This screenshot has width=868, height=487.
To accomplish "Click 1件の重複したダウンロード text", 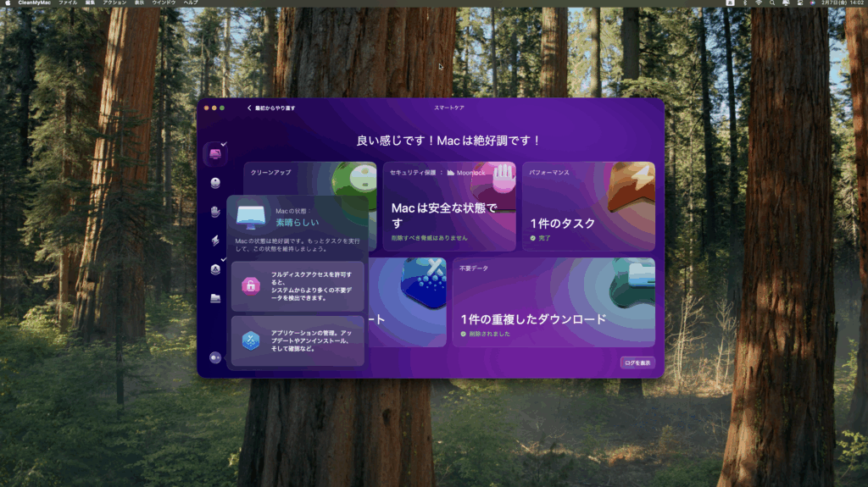I will click(x=533, y=319).
